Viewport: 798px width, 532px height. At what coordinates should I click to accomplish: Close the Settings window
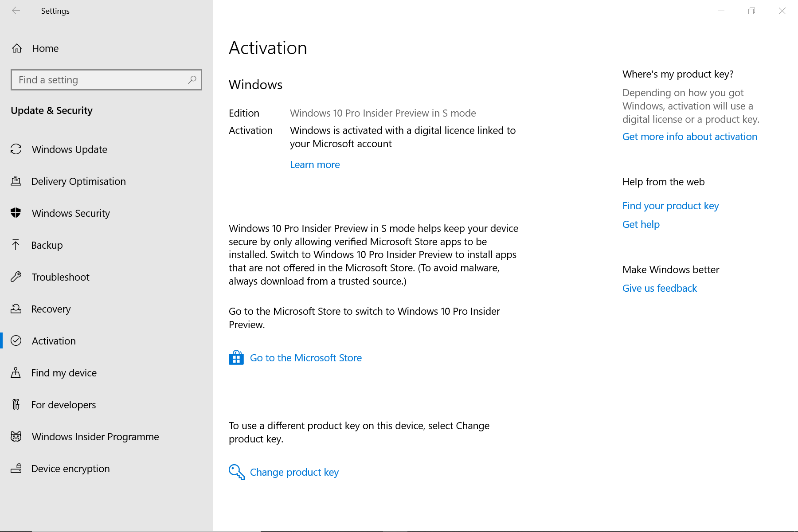coord(782,11)
